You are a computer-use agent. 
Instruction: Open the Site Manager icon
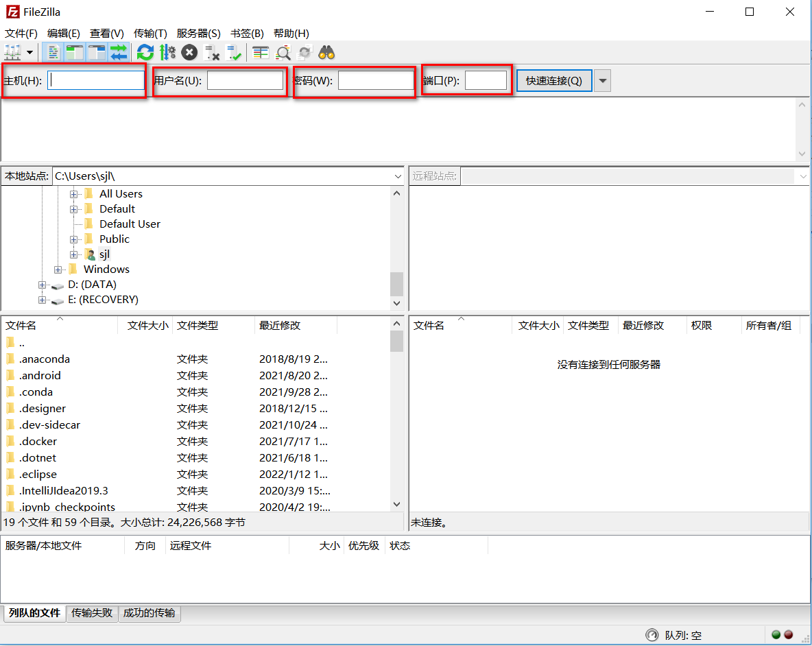pyautogui.click(x=12, y=52)
